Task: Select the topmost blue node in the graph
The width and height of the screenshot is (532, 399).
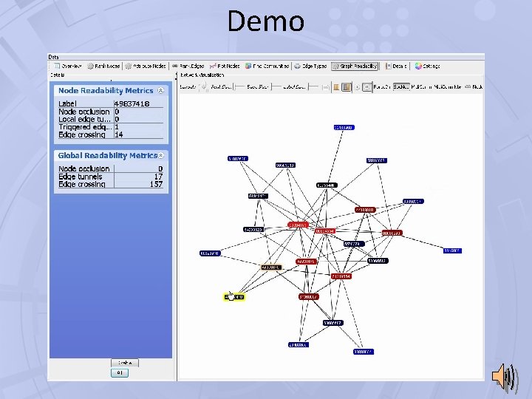Action: (x=344, y=128)
